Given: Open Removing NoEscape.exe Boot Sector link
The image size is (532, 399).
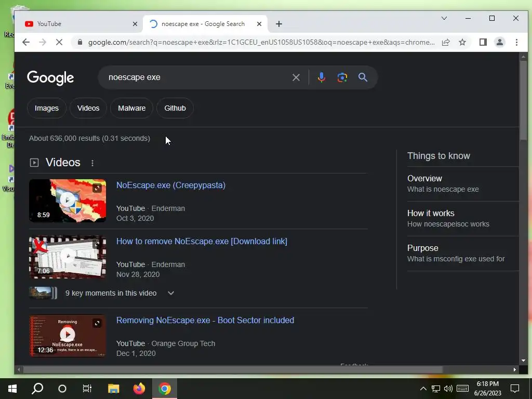Looking at the screenshot, I should point(205,320).
